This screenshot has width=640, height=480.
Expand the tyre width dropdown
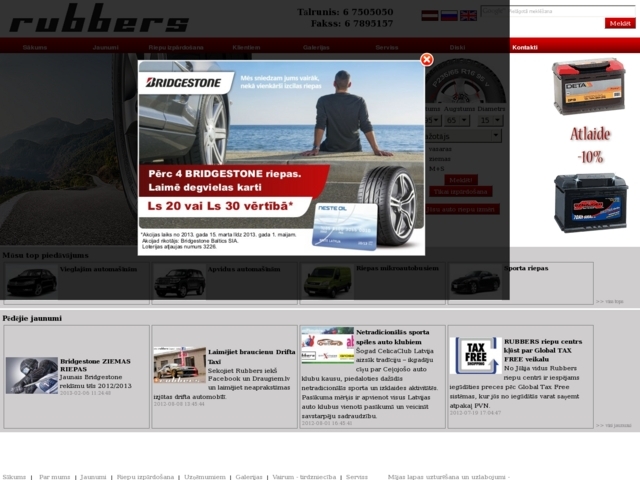tap(433, 120)
